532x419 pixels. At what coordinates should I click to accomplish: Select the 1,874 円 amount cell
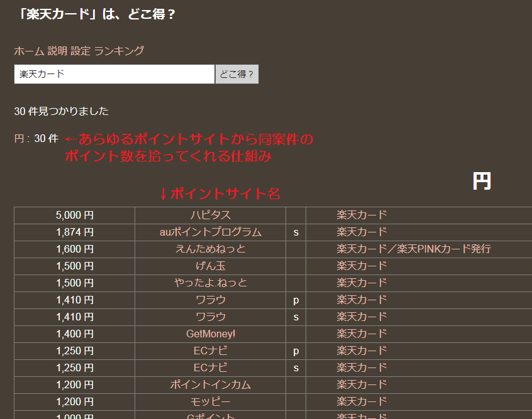pyautogui.click(x=75, y=232)
